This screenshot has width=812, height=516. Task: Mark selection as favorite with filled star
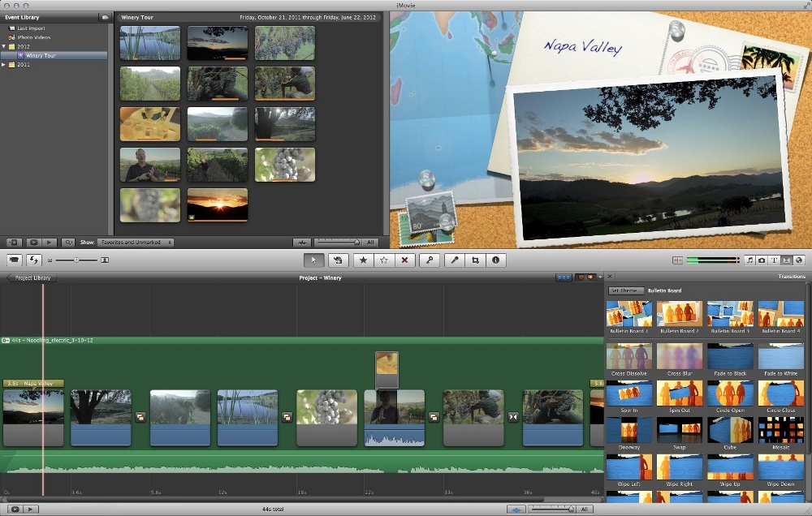363,260
